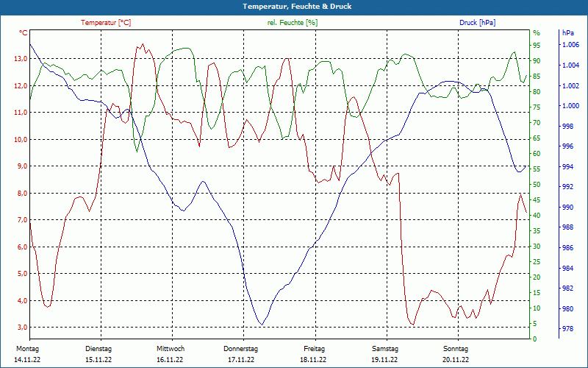Click the green "80" humidity axis value
The image size is (588, 368).
[537, 91]
